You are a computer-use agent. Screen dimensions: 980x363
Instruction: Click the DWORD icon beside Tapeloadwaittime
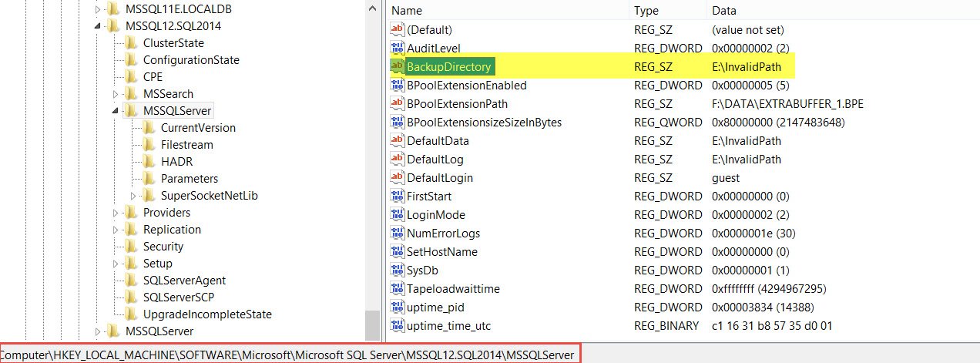tap(398, 288)
